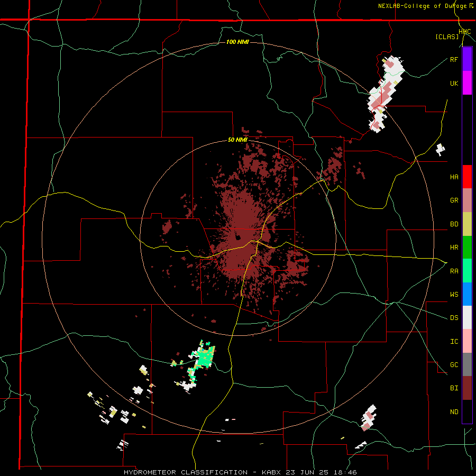Click the HA legend label text

tap(454, 177)
